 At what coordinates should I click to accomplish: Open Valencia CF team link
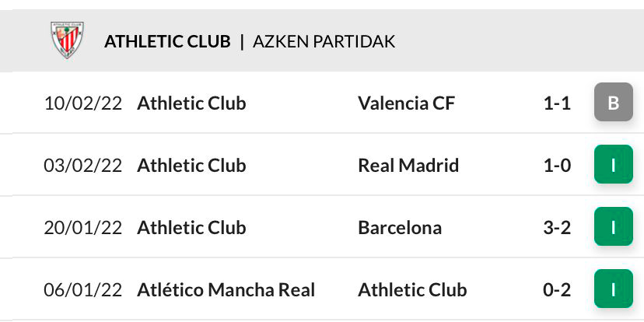[407, 103]
